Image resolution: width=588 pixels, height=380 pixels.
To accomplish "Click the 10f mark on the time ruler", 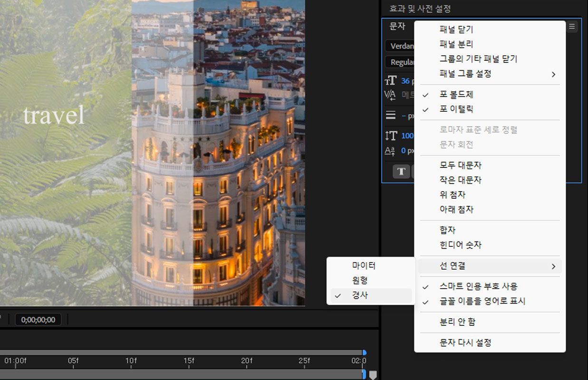I will 131,361.
